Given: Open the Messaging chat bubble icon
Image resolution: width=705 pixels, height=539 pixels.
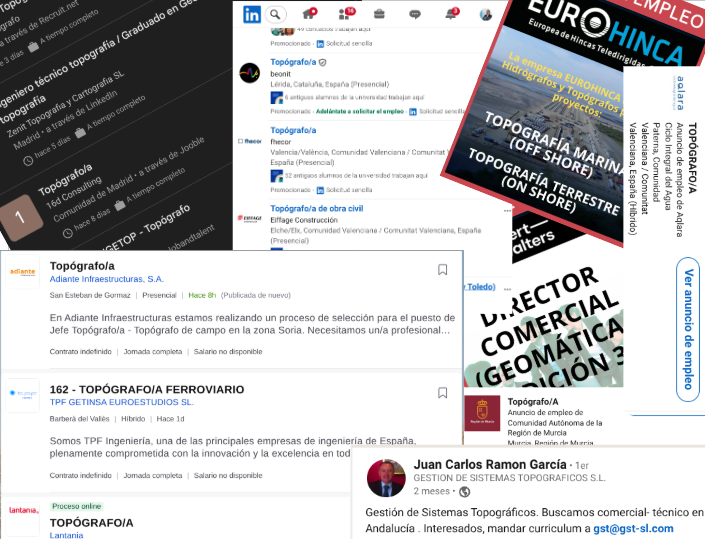Looking at the screenshot, I should click(415, 14).
